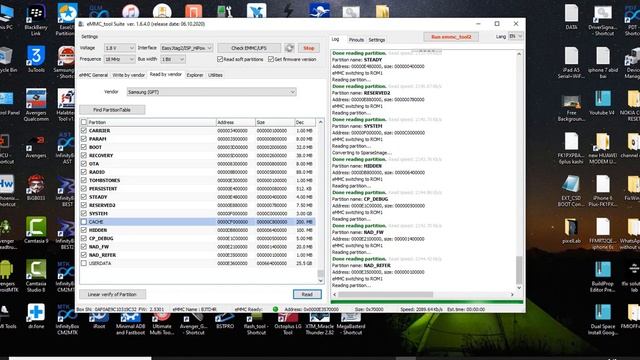This screenshot has width=640, height=360.
Task: Click the log panel vertical scrollbar thumb
Action: tap(519, 270)
